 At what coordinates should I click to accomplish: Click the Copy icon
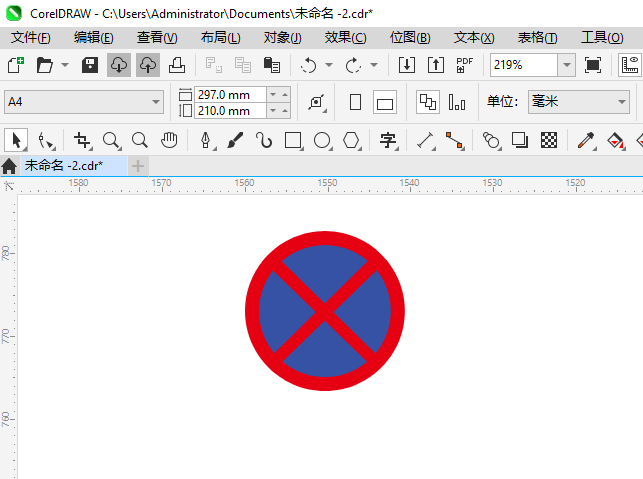243,65
